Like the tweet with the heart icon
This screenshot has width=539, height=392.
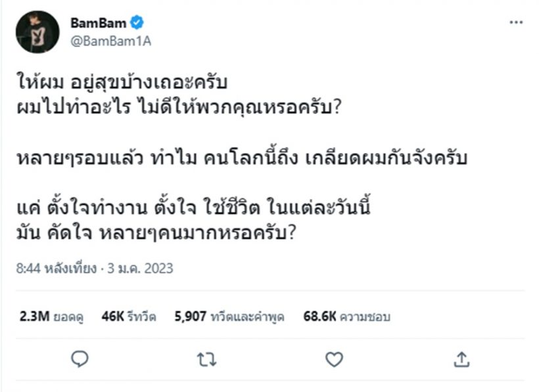pyautogui.click(x=335, y=359)
